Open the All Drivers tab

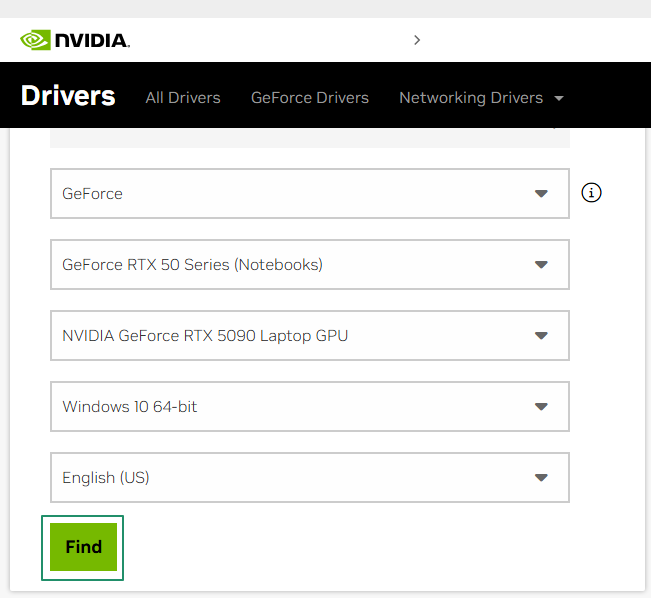(183, 98)
